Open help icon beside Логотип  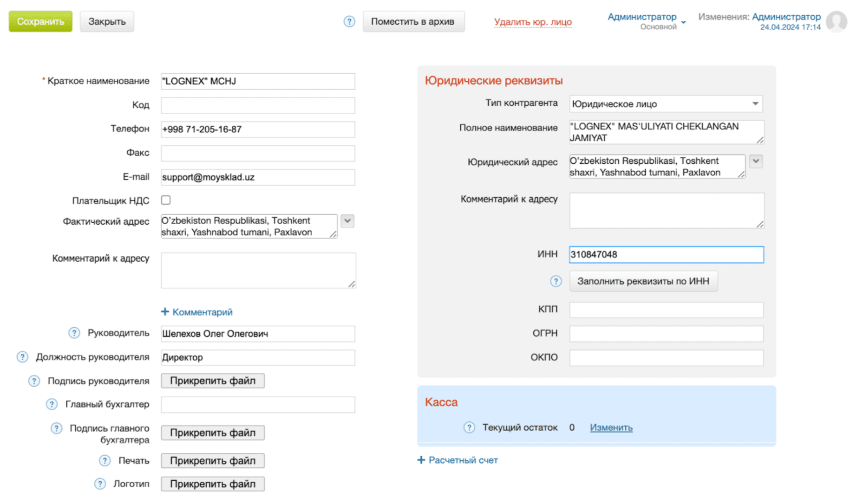tap(100, 484)
